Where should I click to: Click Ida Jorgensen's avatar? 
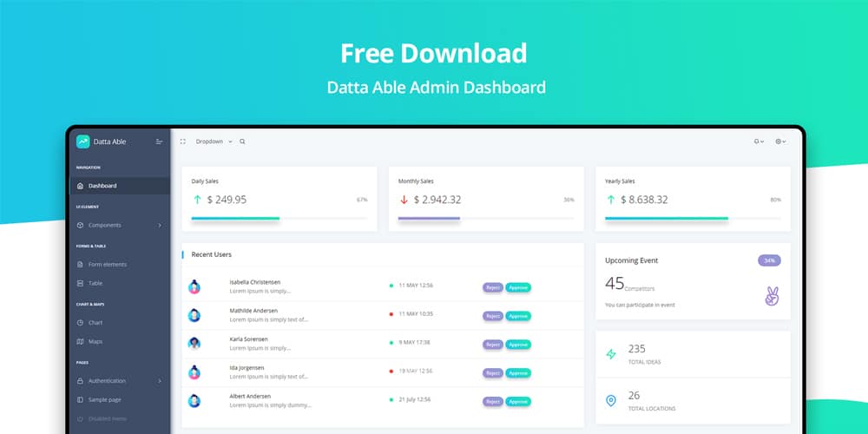194,372
